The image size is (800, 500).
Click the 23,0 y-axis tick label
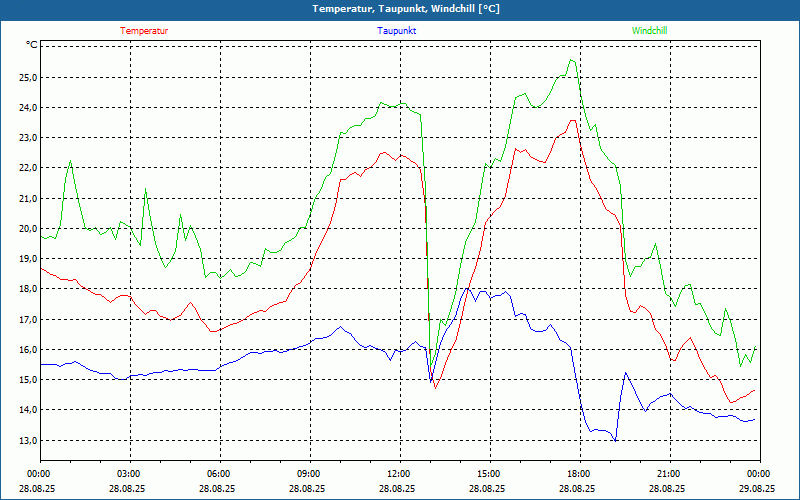26,137
